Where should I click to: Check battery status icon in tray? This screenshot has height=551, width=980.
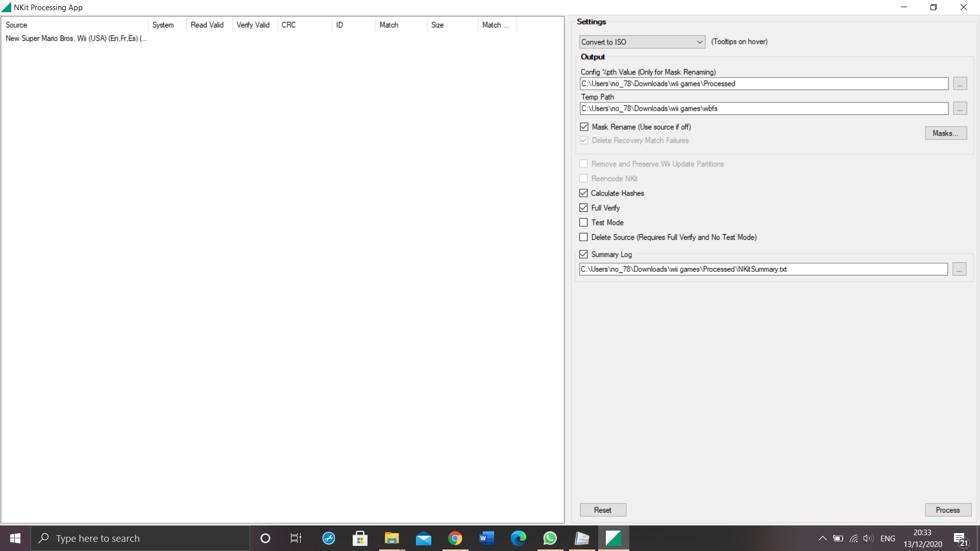[838, 538]
